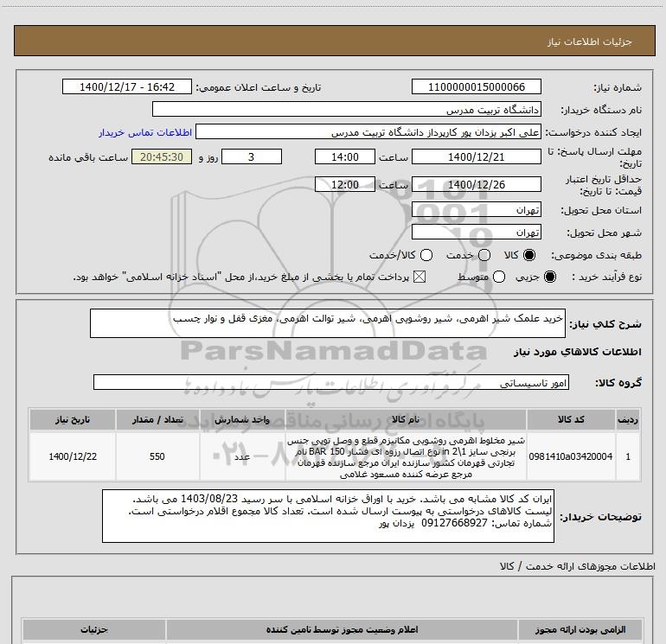Click the تاریخ نیاز column header
The width and height of the screenshot is (666, 644).
pyautogui.click(x=72, y=419)
